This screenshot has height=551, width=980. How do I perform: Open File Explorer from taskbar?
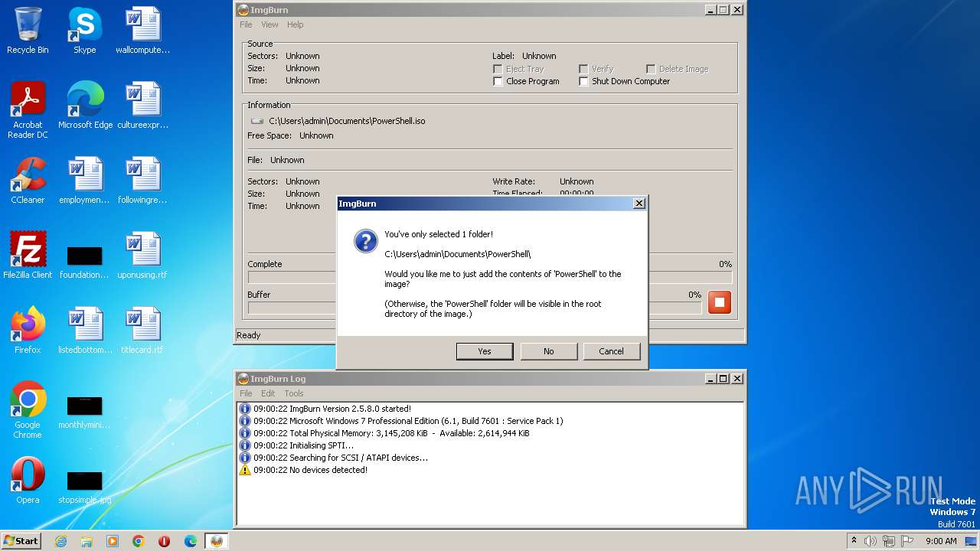(87, 541)
